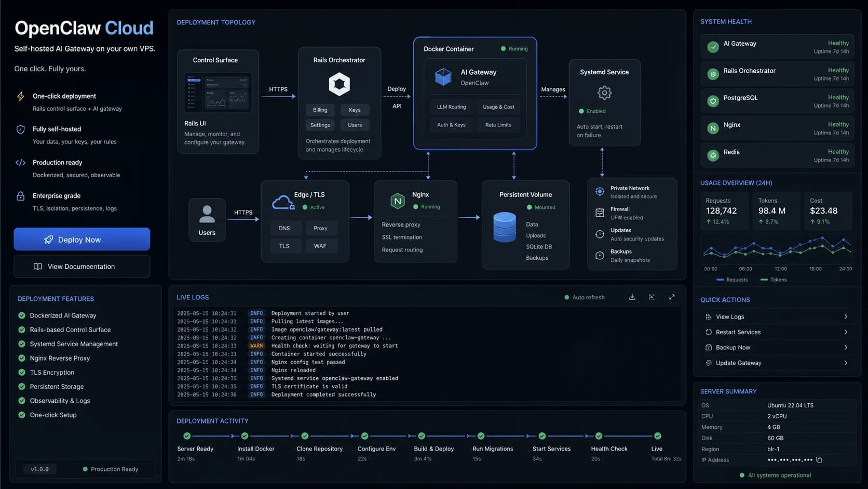868x489 pixels.
Task: Select the Keys chip in Rails Orchestrator
Action: click(x=355, y=110)
